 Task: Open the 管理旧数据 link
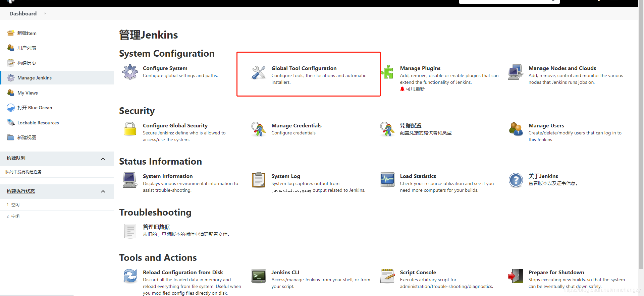(156, 227)
